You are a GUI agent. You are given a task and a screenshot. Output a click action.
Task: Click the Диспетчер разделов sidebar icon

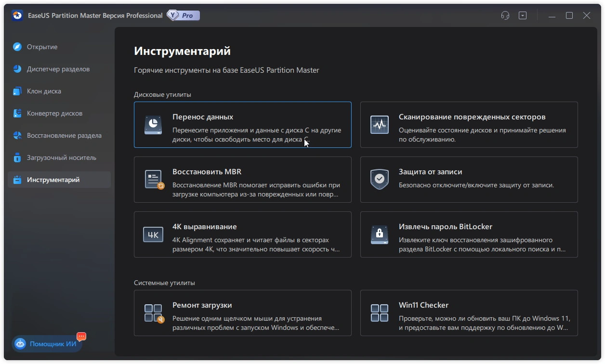(x=17, y=69)
